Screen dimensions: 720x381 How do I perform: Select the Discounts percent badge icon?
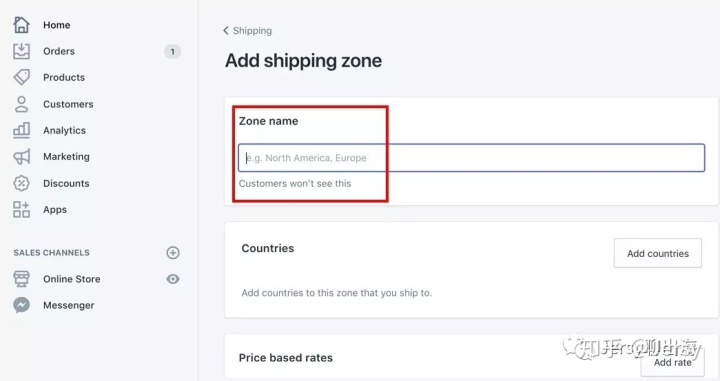[21, 183]
